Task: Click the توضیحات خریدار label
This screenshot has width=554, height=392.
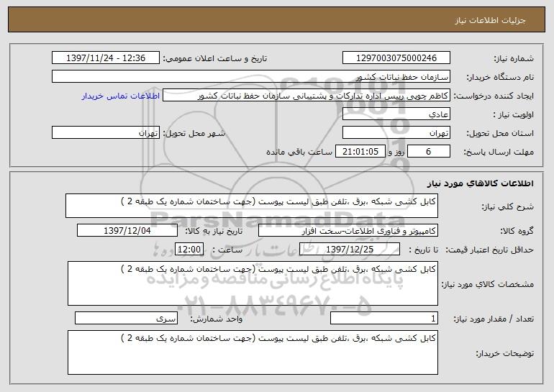Action: pos(505,353)
